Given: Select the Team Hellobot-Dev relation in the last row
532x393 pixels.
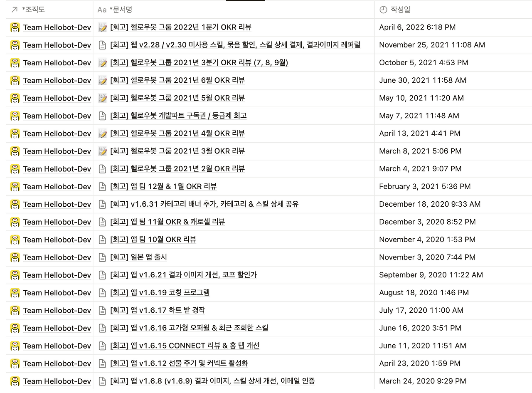Looking at the screenshot, I should 57,381.
